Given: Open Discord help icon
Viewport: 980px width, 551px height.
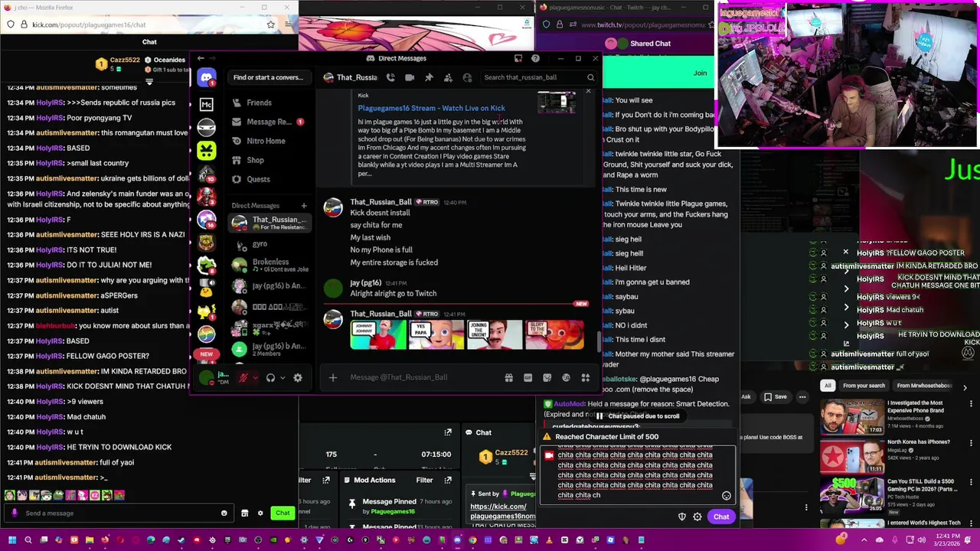Looking at the screenshot, I should [x=535, y=58].
